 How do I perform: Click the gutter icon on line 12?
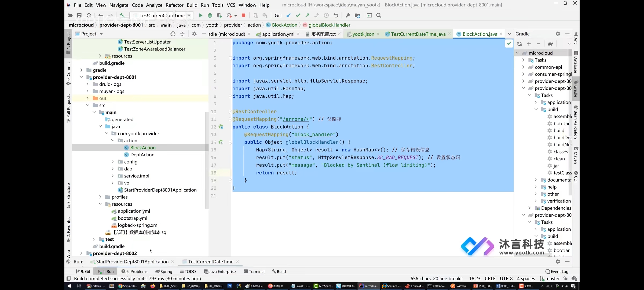click(221, 127)
